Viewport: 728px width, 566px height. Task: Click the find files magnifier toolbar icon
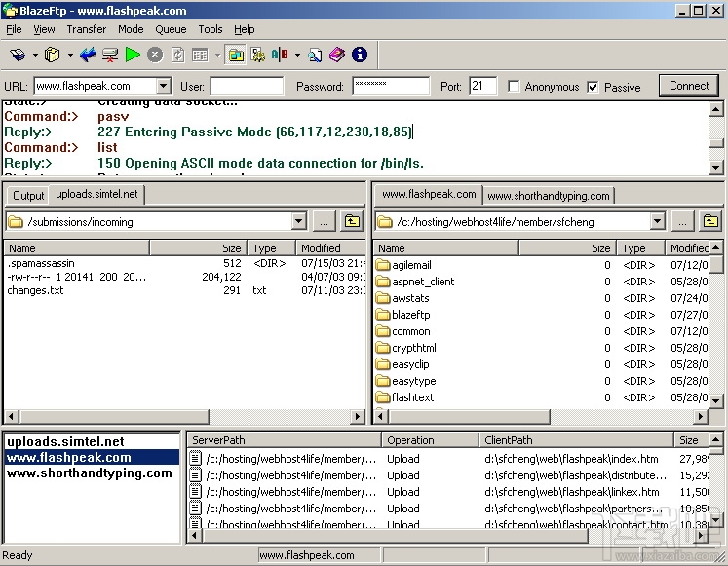[317, 56]
